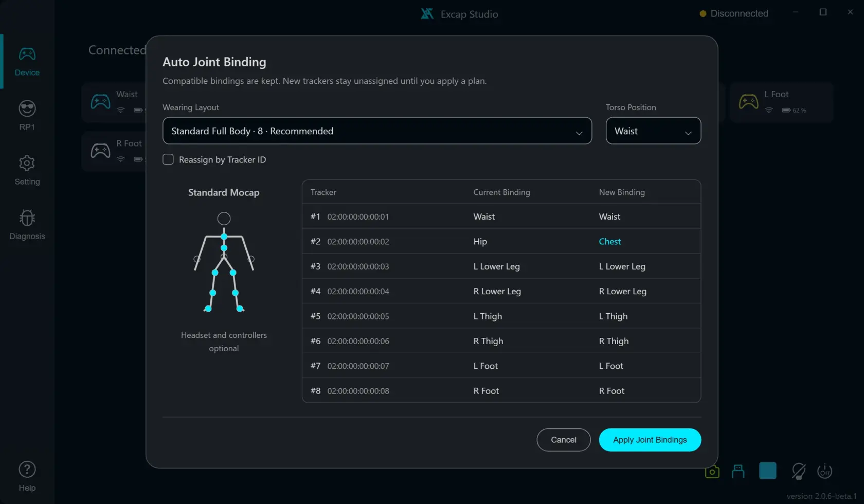
Task: Open the Device tab in sidebar
Action: 27,61
